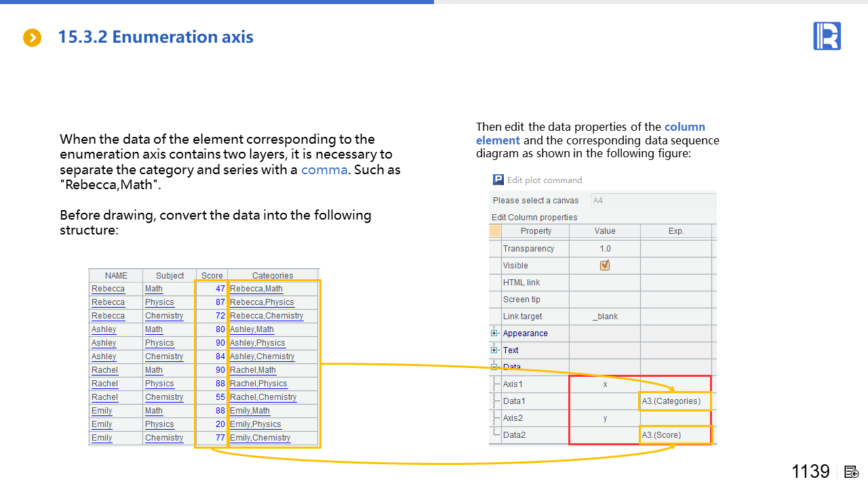Click the Score table column header
868x488 pixels.
(212, 275)
